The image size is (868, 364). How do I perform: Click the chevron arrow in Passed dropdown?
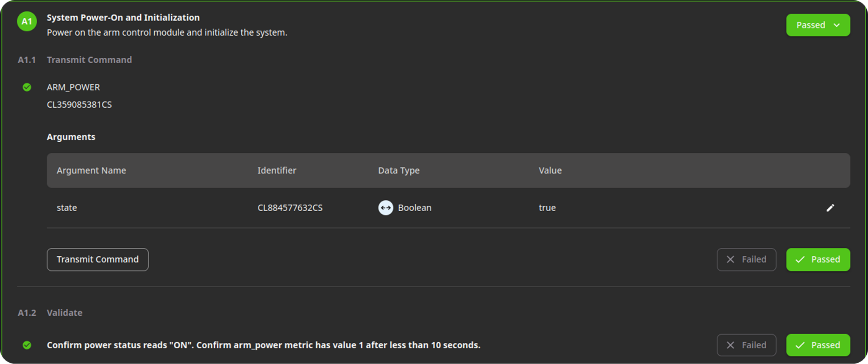pyautogui.click(x=837, y=25)
